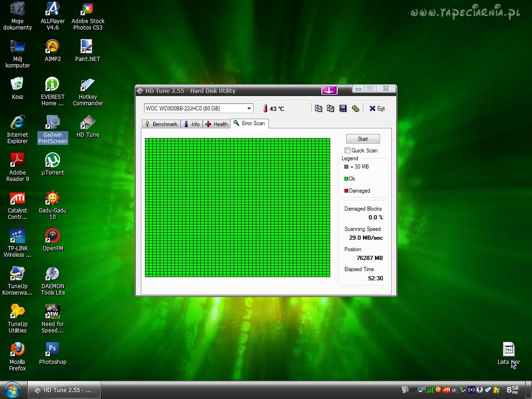
Task: Select TP-LINK Wireless desktop icon
Action: [17, 243]
